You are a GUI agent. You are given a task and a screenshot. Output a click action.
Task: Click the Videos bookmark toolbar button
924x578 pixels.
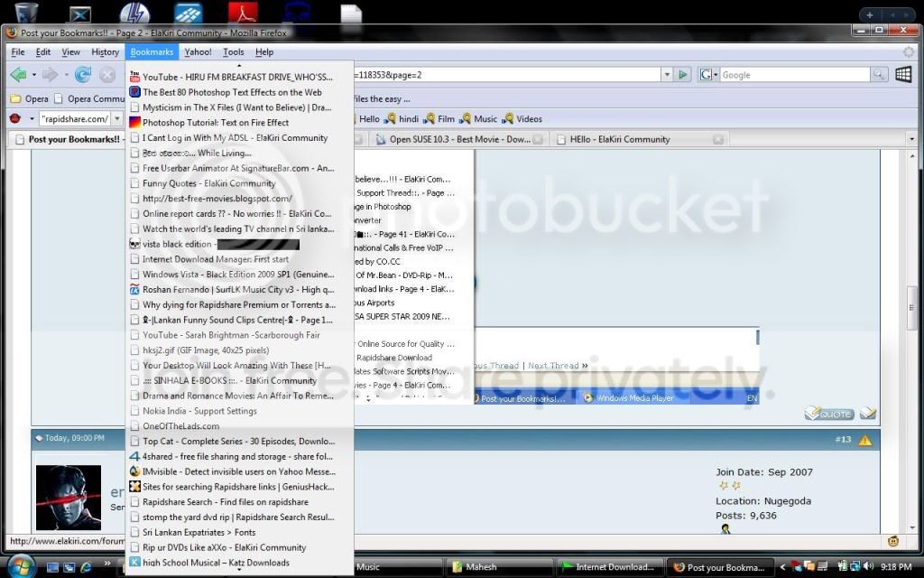pyautogui.click(x=522, y=118)
